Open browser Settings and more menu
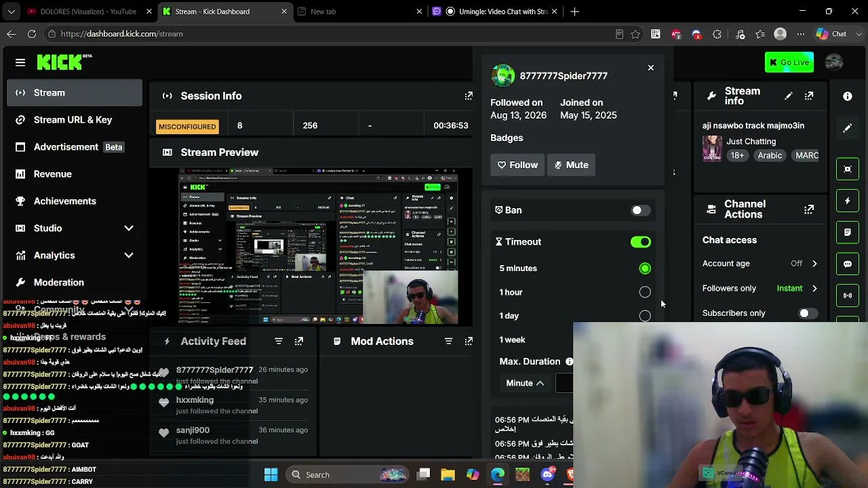 pos(801,34)
